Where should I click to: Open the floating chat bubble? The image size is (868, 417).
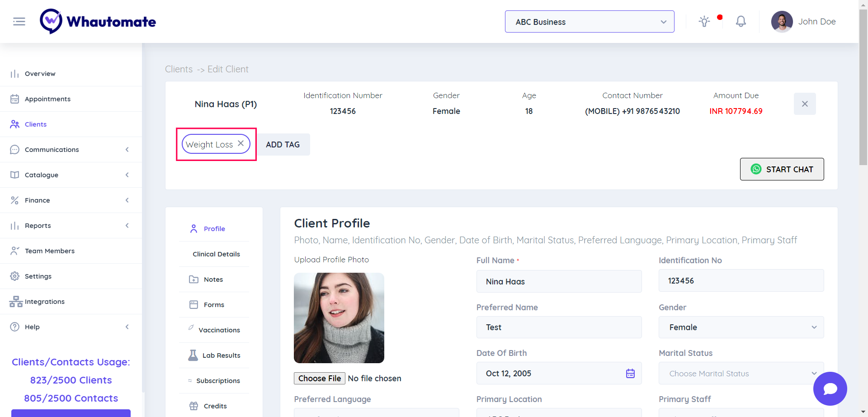830,389
